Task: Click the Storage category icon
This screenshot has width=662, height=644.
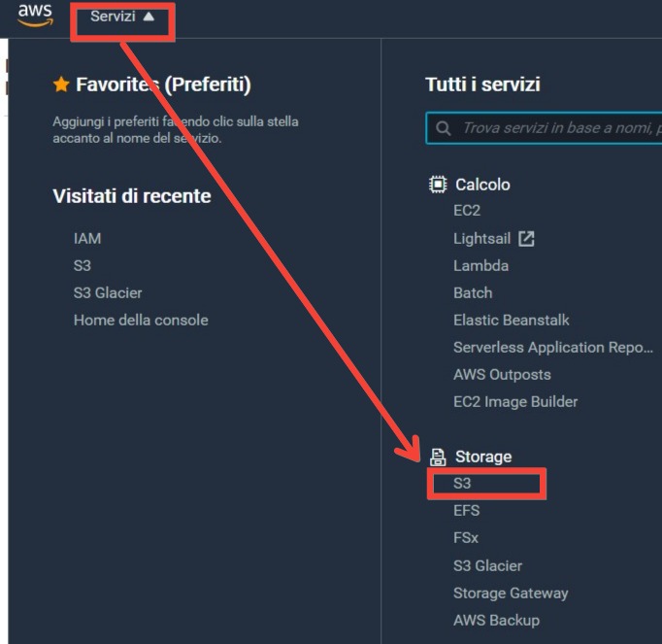Action: [438, 458]
